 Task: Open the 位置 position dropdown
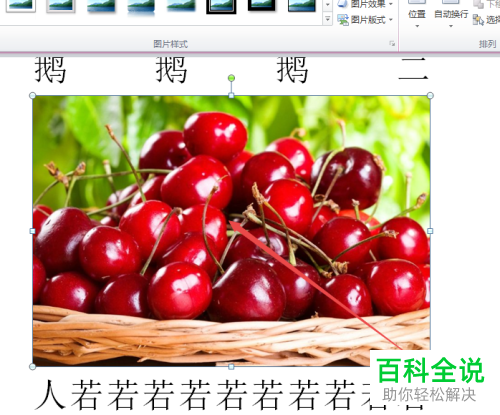pyautogui.click(x=417, y=15)
